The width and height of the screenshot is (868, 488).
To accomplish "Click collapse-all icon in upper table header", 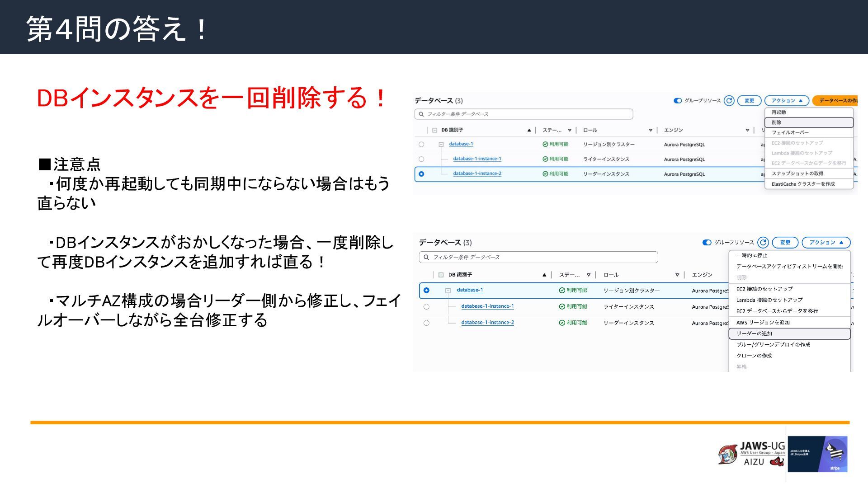I will click(434, 130).
